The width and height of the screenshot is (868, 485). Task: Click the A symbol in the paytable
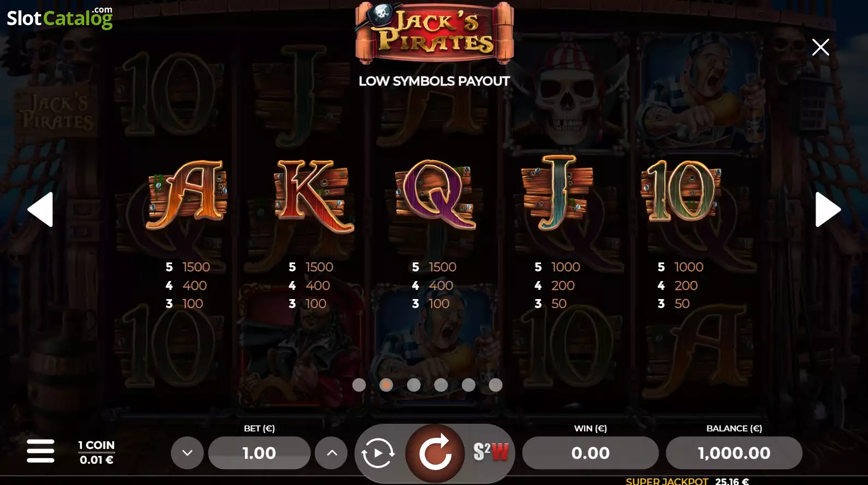click(x=187, y=195)
